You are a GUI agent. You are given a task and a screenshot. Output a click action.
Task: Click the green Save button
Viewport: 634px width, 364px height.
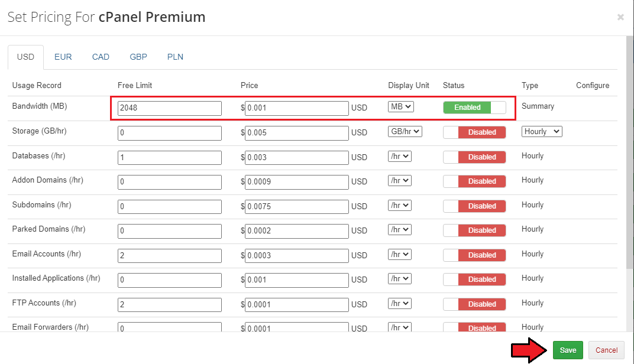pos(568,350)
